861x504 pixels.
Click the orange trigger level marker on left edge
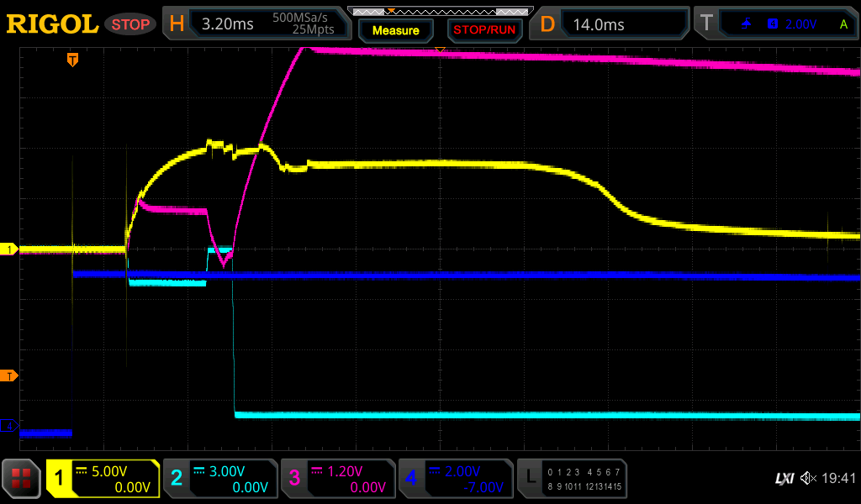pos(9,375)
